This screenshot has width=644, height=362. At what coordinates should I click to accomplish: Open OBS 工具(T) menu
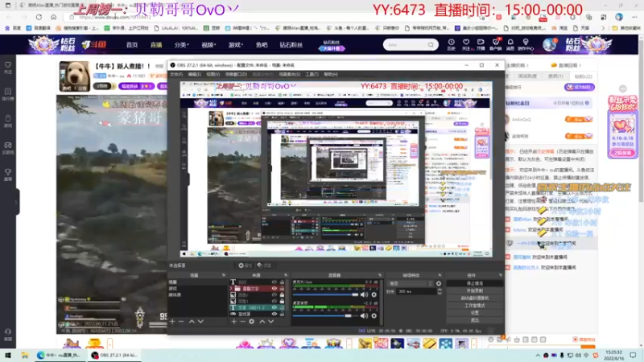[312, 74]
